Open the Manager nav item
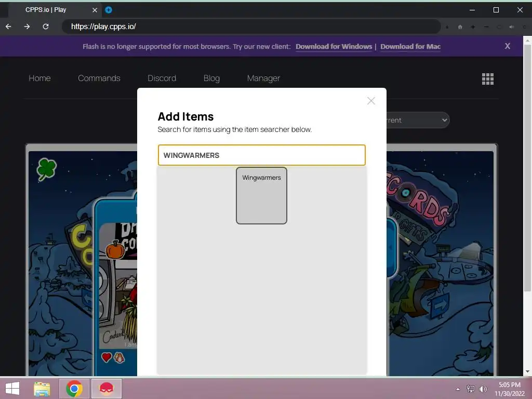 pyautogui.click(x=263, y=78)
